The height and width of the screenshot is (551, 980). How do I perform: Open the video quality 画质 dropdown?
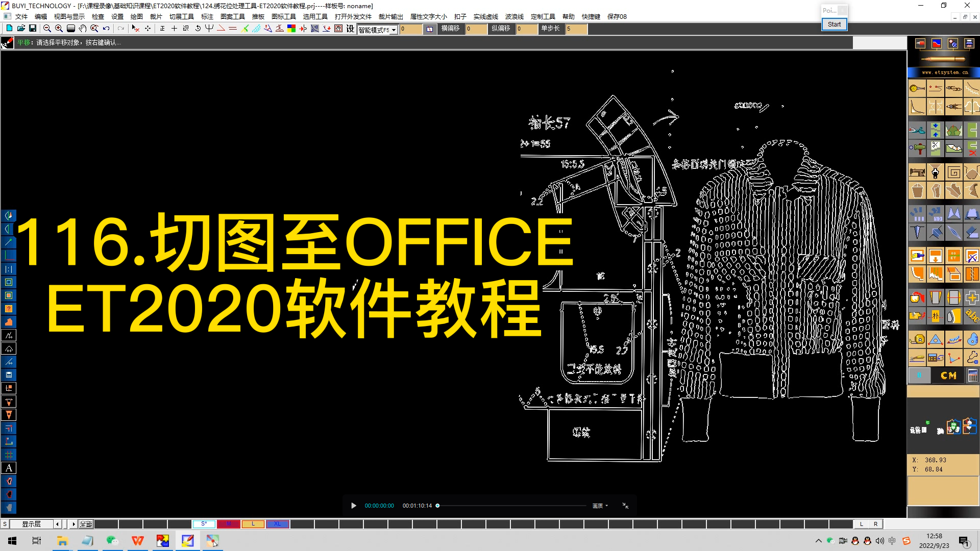[x=600, y=506]
